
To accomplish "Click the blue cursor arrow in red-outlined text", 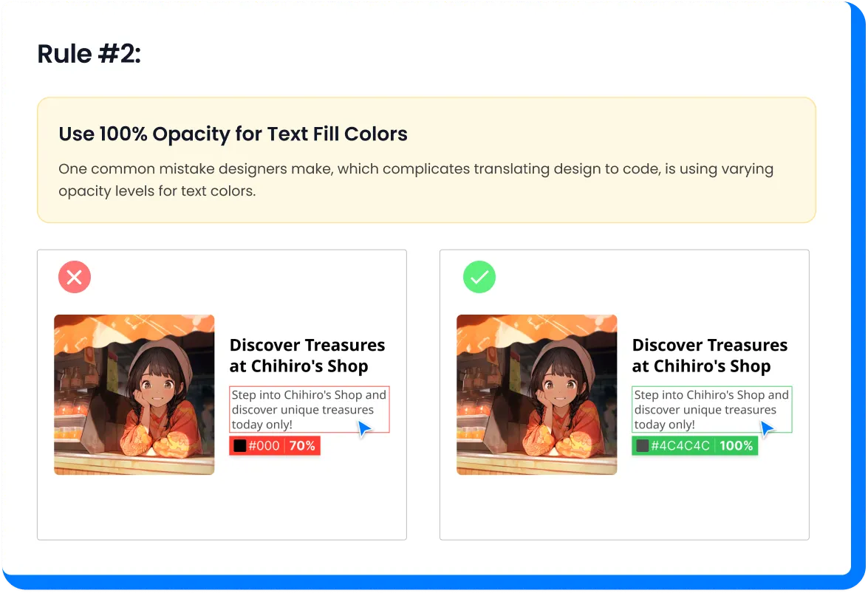I will (364, 429).
